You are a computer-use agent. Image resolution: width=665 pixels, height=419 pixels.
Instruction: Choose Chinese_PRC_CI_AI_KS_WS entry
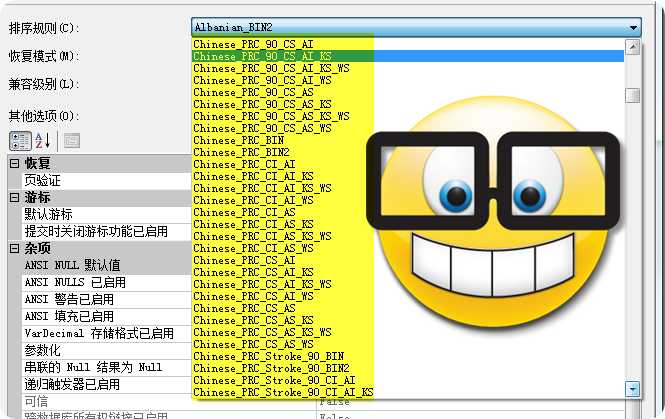pos(408,188)
